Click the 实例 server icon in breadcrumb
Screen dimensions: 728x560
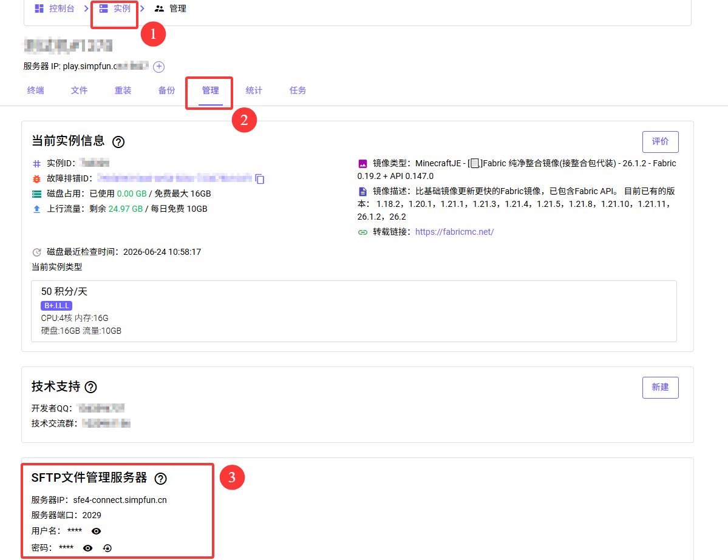tap(104, 8)
